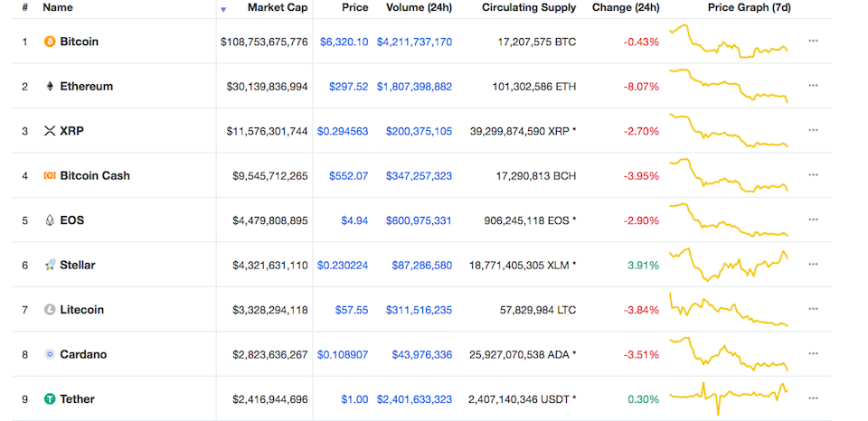Click the Ethereum diamond logo icon

click(50, 87)
